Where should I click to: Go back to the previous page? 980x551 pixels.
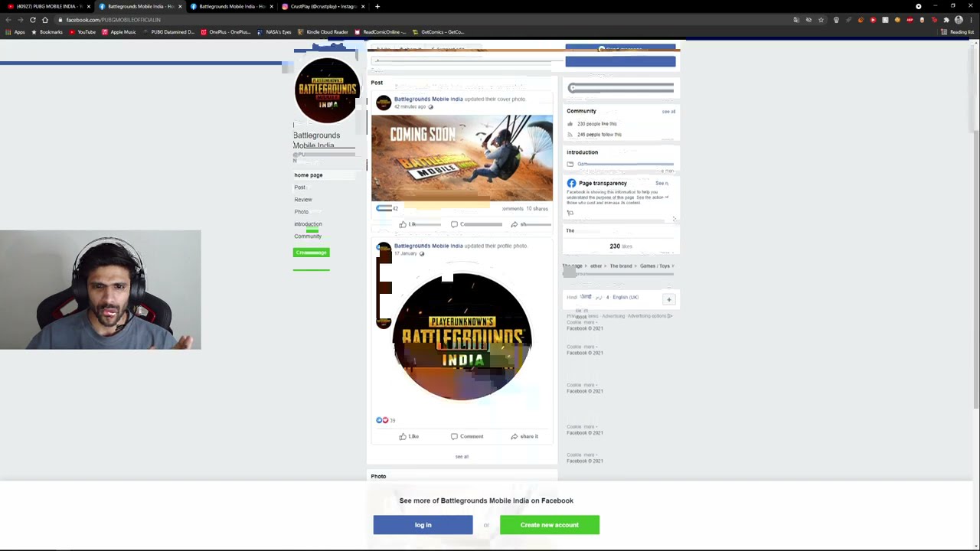tap(8, 20)
